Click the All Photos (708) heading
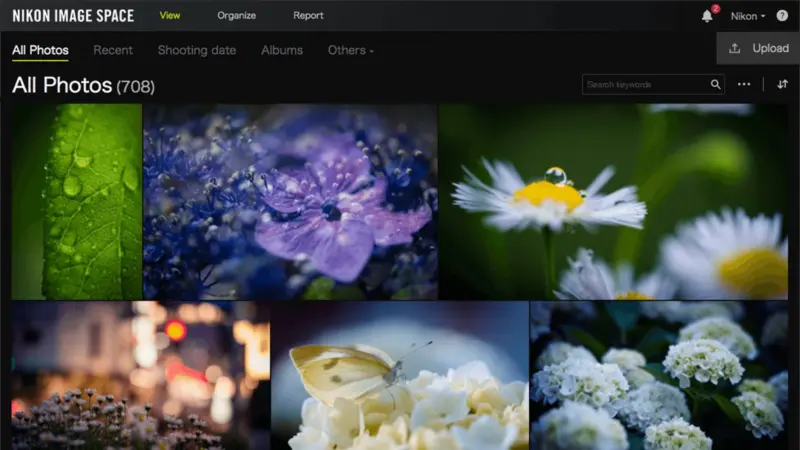This screenshot has width=800, height=450. coord(83,85)
